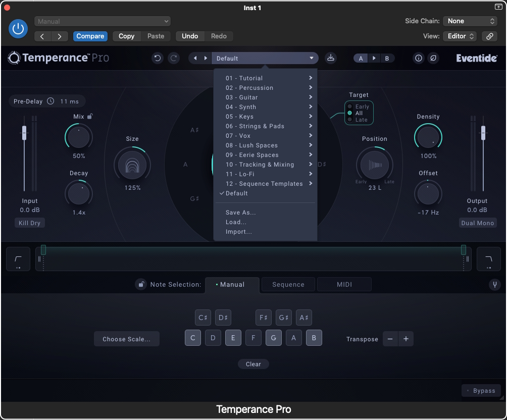Choose Save As... from preset menu
Viewport: 507px width, 420px height.
(241, 213)
